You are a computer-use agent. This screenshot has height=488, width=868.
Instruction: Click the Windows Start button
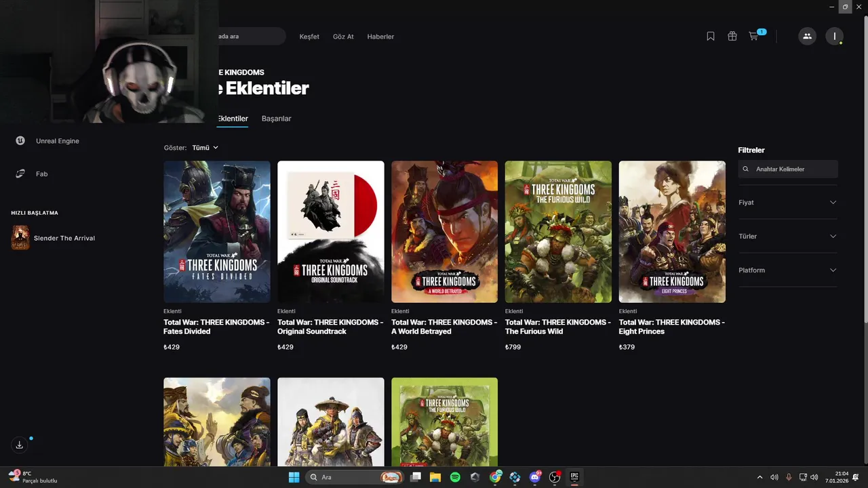click(294, 477)
